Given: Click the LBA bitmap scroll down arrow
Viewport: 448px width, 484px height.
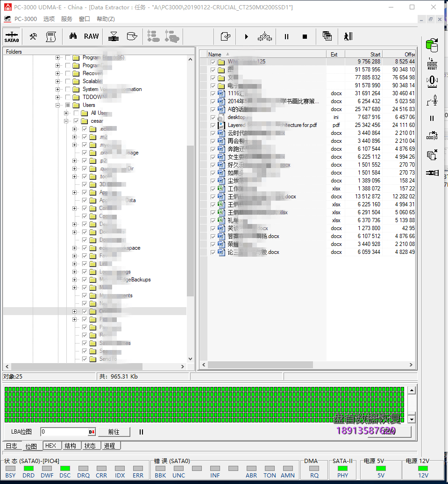Looking at the screenshot, I should click(411, 419).
